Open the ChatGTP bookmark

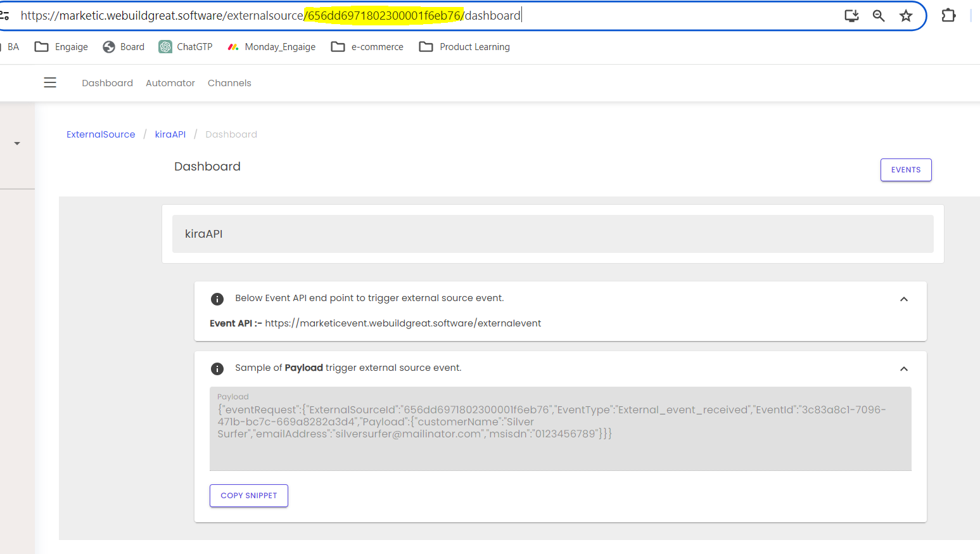click(x=186, y=47)
